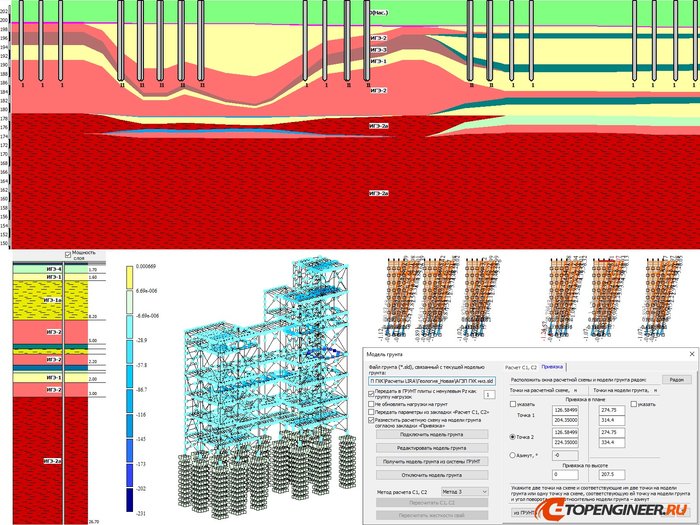This screenshot has height=525, width=700.
Task: Click layer thickness value 1.70
Action: coord(93,270)
